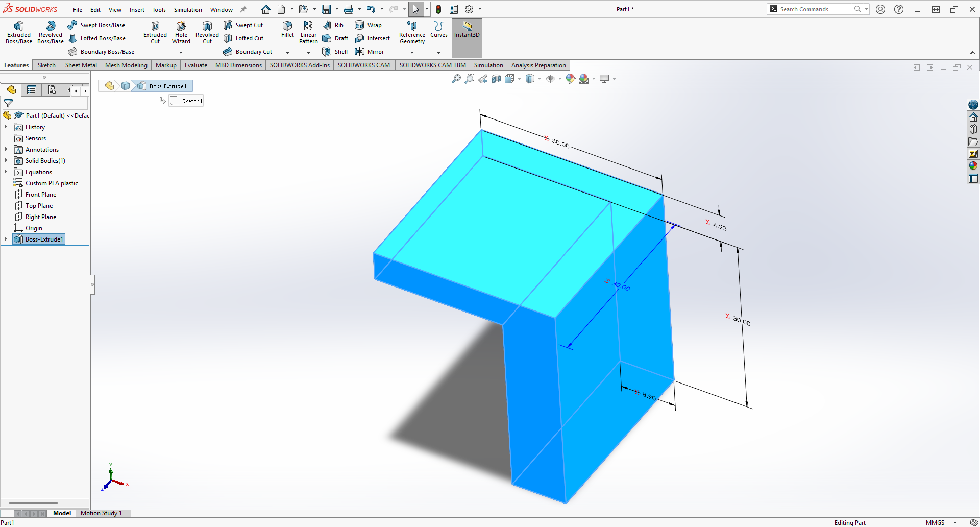The image size is (980, 527).
Task: Select the Revolved Cut tool
Action: (207, 33)
